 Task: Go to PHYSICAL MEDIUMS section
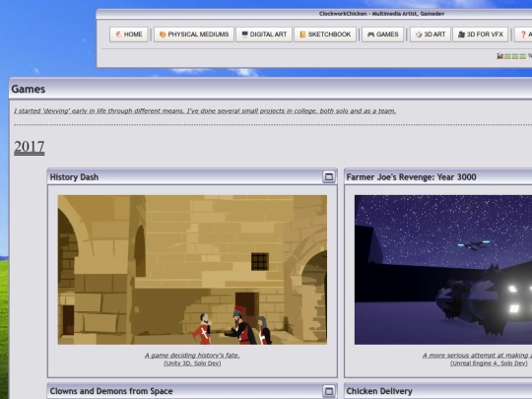point(194,34)
